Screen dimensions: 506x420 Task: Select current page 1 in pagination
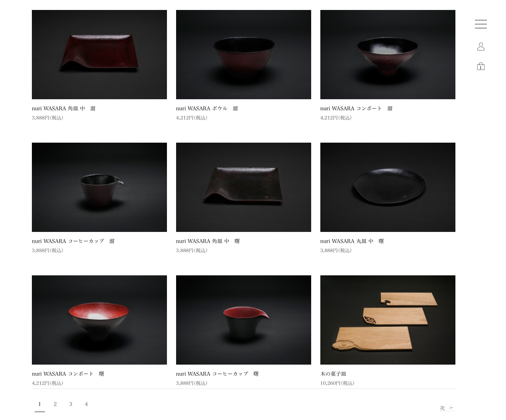(39, 404)
